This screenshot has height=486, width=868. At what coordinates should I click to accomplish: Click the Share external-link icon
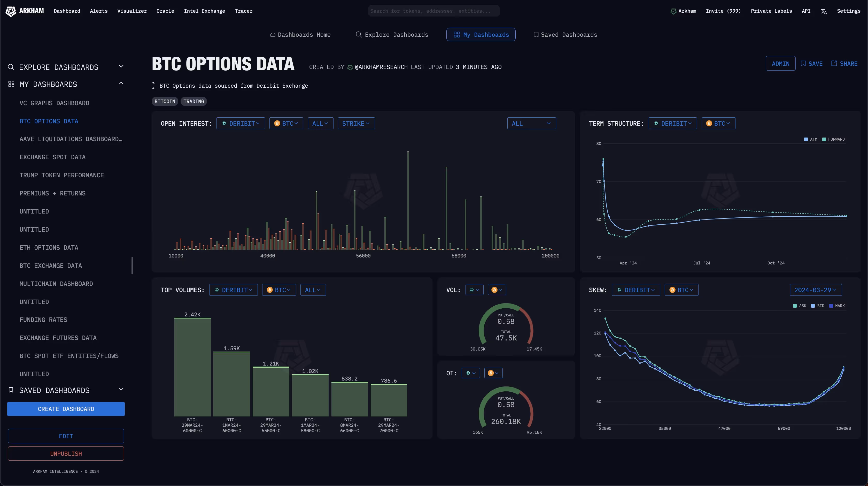[834, 63]
